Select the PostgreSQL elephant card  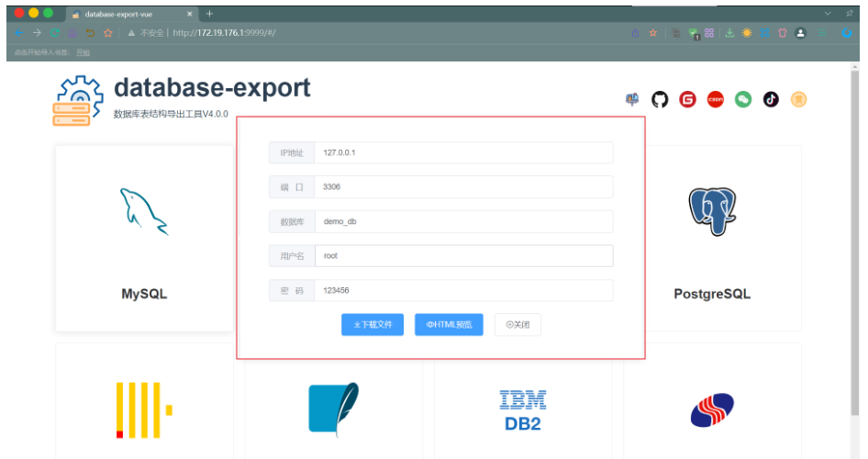pyautogui.click(x=712, y=239)
